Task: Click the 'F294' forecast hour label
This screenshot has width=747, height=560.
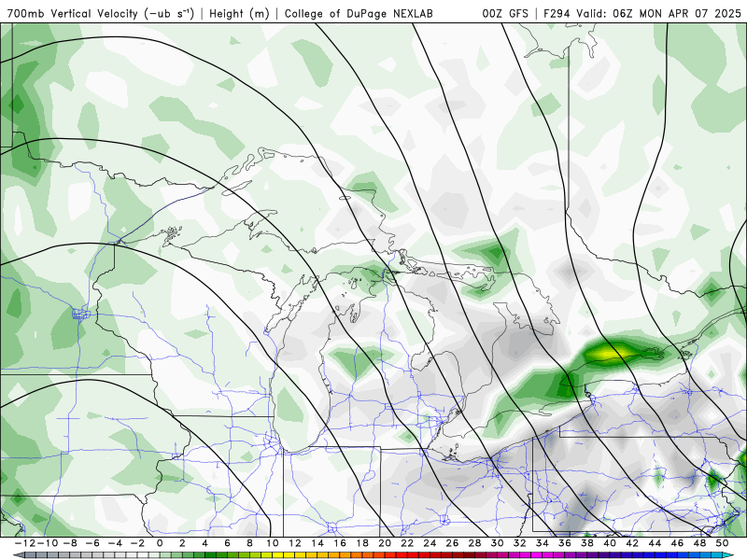Action: pyautogui.click(x=557, y=13)
